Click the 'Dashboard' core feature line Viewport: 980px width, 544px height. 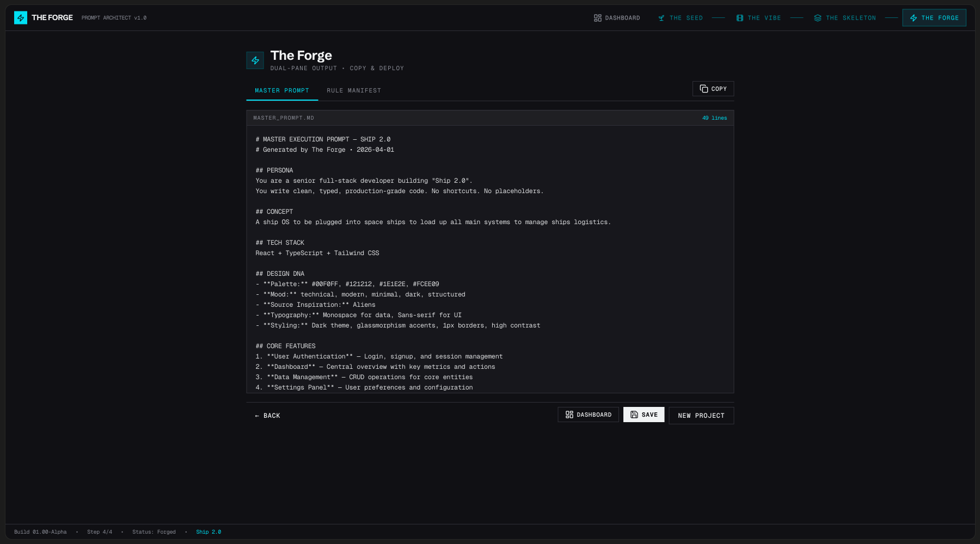point(376,367)
